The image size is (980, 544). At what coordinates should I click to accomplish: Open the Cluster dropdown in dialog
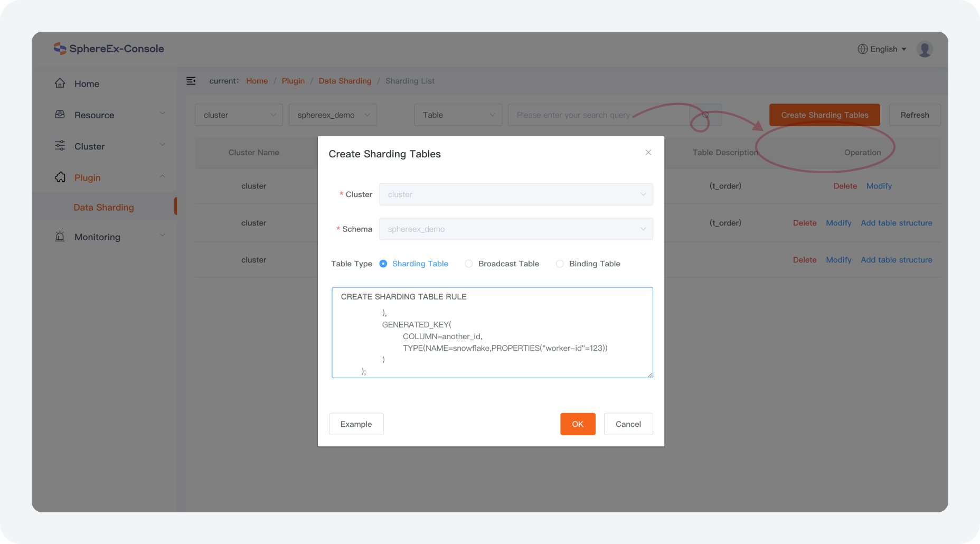[x=515, y=194]
